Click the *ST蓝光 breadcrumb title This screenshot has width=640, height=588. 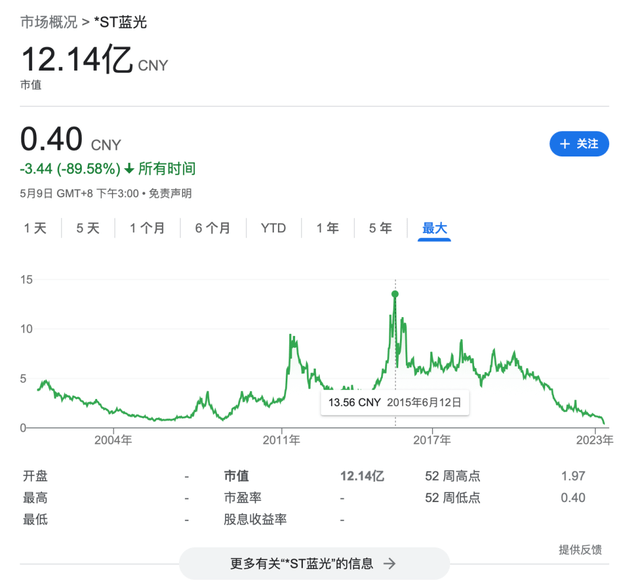click(120, 22)
